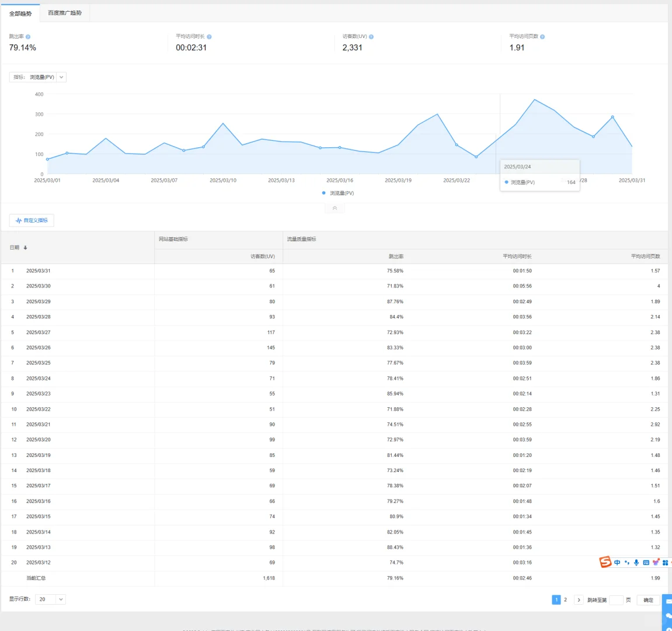The image size is (672, 631).
Task: Click the 79.14% bounce rate summary value
Action: point(23,47)
